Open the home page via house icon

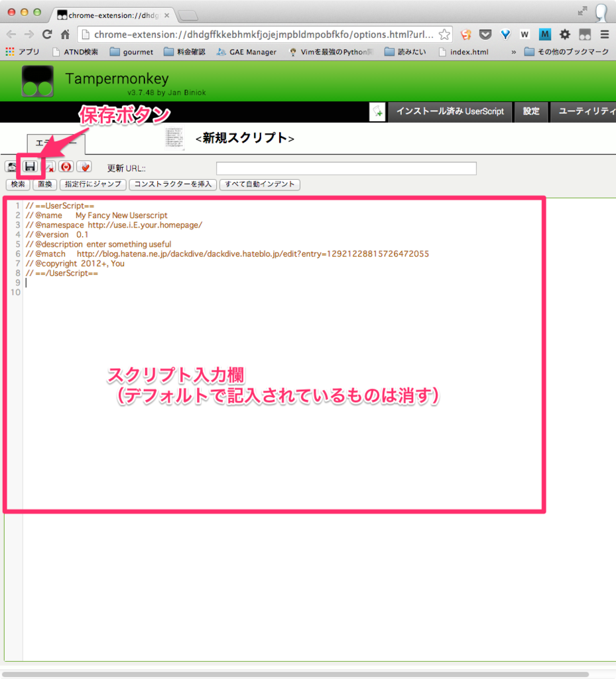pyautogui.click(x=66, y=34)
